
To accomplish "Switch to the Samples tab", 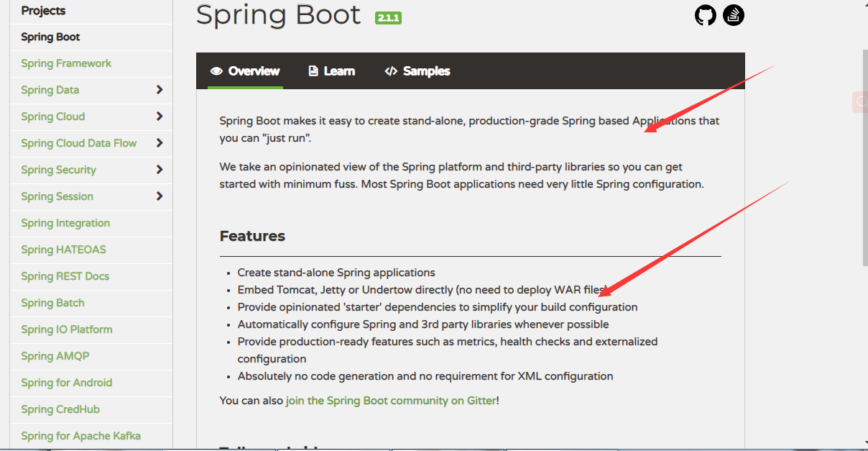I will 417,71.
